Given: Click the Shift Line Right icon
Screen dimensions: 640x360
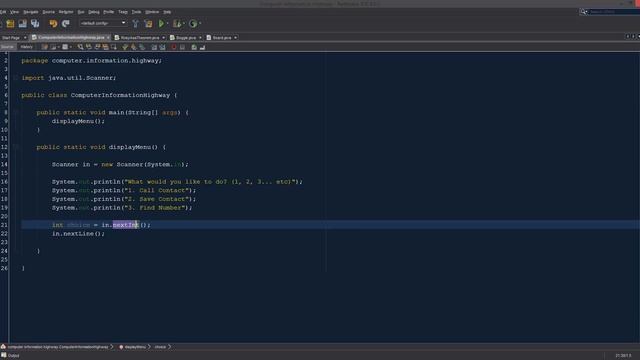Looking at the screenshot, I should pos(162,47).
